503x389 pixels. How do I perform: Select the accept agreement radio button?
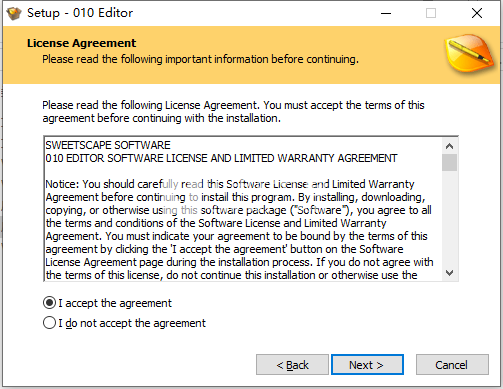pyautogui.click(x=49, y=303)
